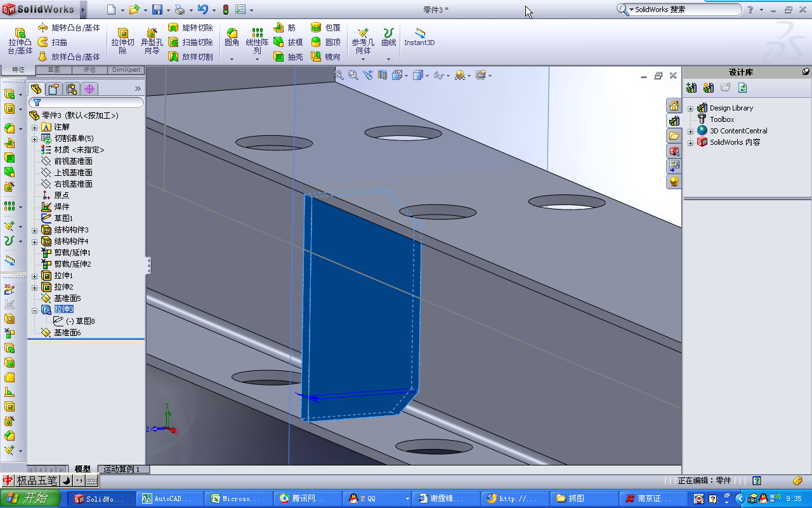Click the rebuild traffic light icon
812x508 pixels.
(x=225, y=10)
